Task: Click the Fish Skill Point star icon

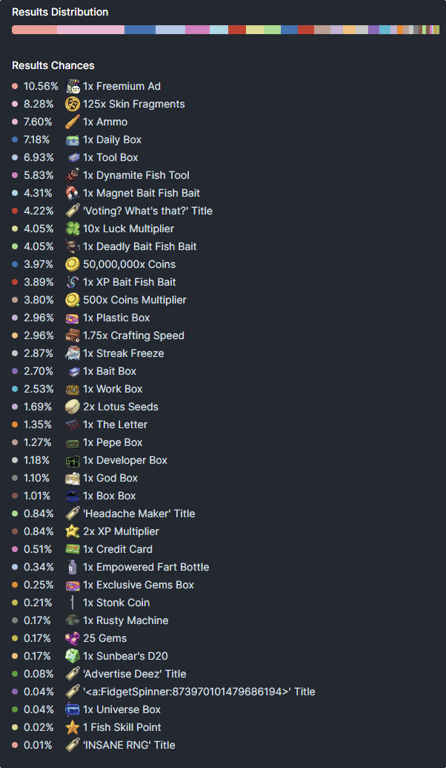Action: click(x=72, y=727)
